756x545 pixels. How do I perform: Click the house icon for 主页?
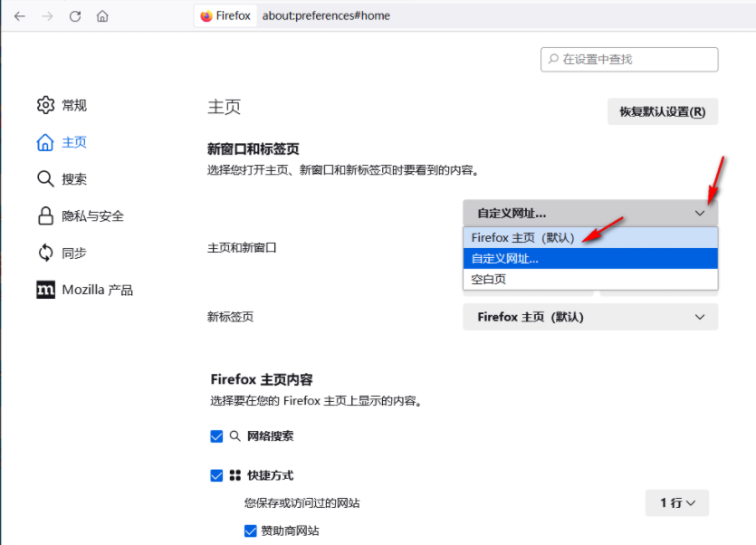pyautogui.click(x=45, y=142)
